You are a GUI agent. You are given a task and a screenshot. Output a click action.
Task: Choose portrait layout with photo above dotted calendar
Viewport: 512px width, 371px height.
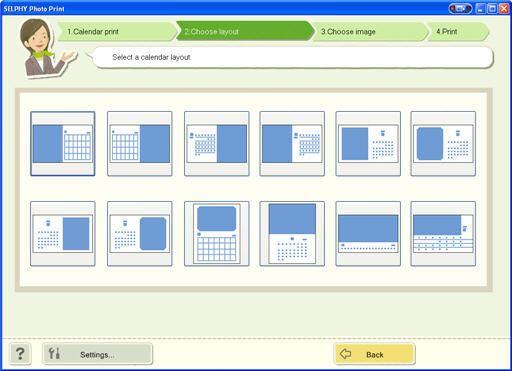(292, 234)
